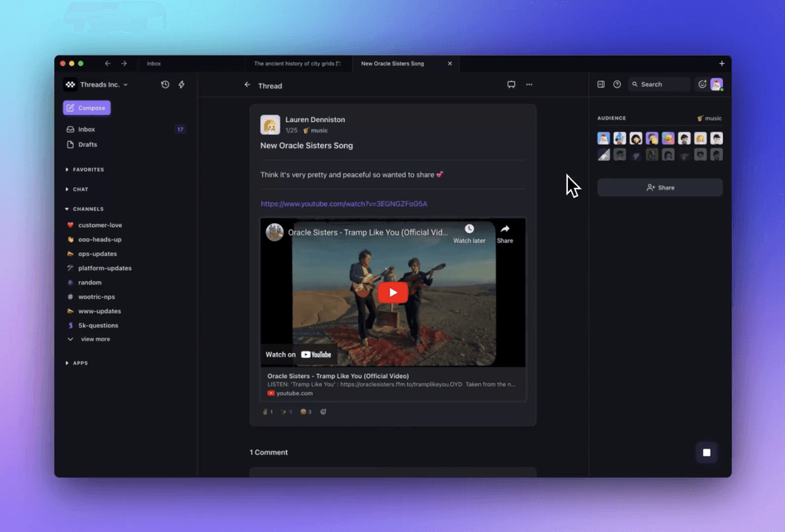Image resolution: width=785 pixels, height=532 pixels.
Task: Open your profile avatar in top right
Action: 717,84
